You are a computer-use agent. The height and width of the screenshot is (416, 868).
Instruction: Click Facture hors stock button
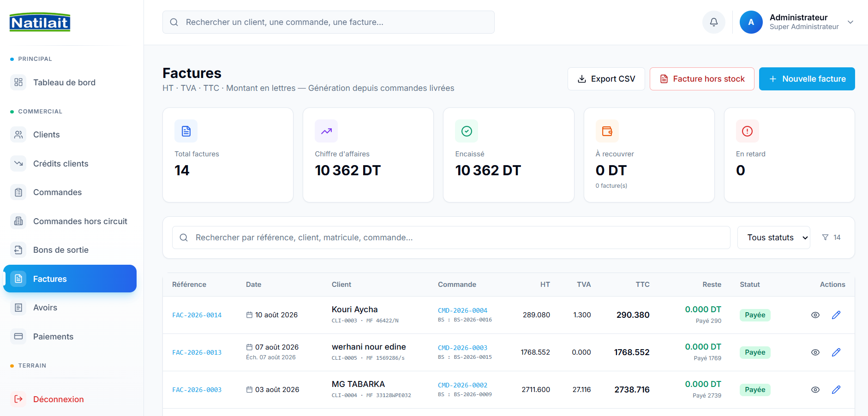coord(701,79)
